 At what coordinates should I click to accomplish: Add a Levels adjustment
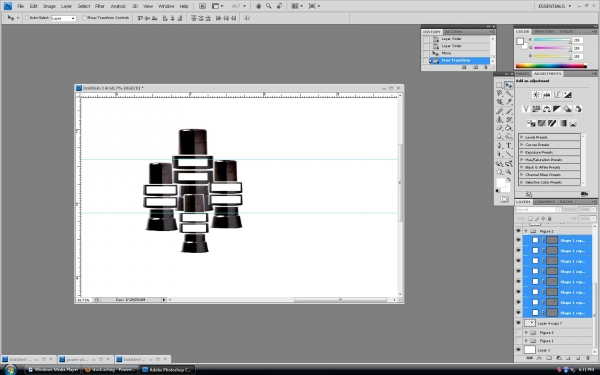[546, 95]
